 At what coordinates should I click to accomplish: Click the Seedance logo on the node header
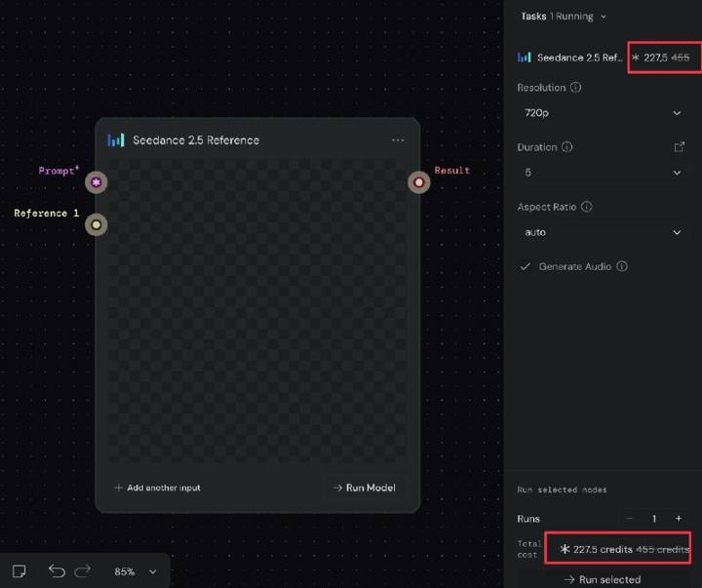click(116, 140)
